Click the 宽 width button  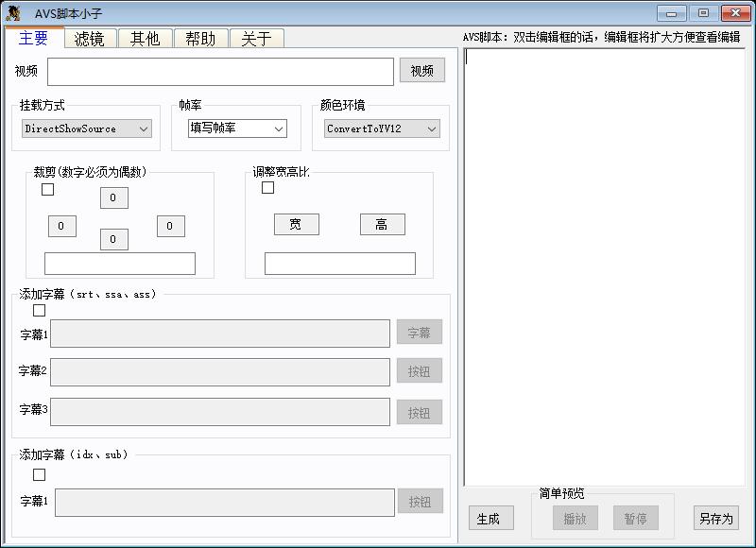point(296,224)
